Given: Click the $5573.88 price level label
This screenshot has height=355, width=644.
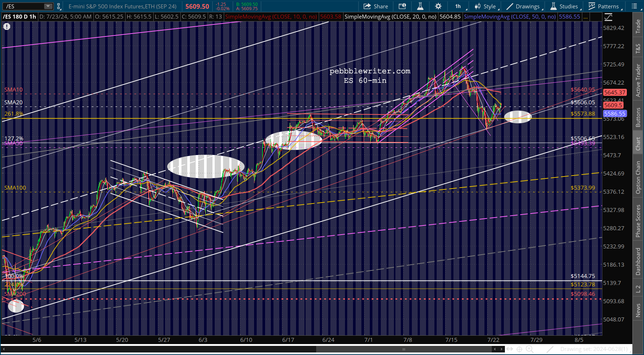Looking at the screenshot, I should [583, 114].
